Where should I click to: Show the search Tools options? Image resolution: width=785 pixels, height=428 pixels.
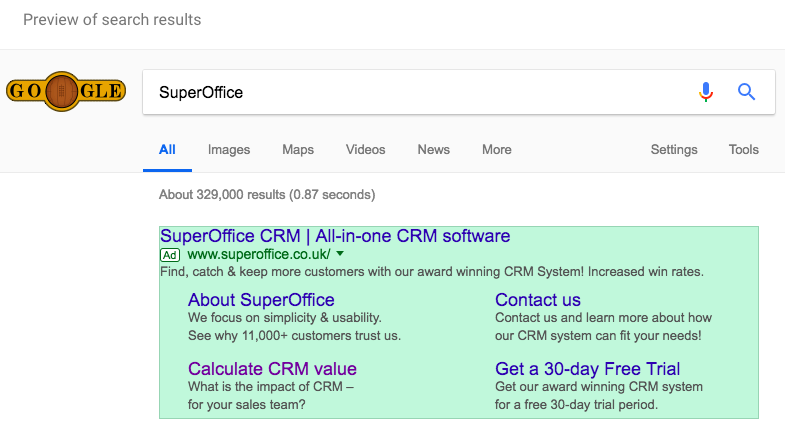743,150
